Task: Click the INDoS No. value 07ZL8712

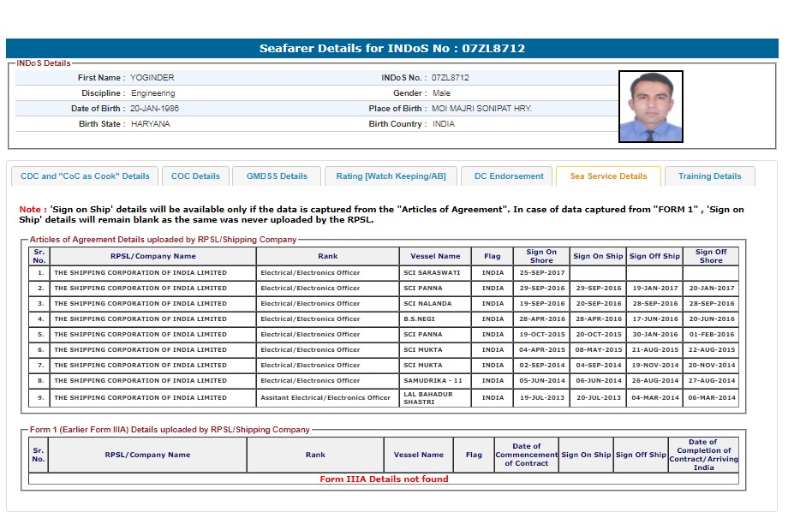Action: 450,78
